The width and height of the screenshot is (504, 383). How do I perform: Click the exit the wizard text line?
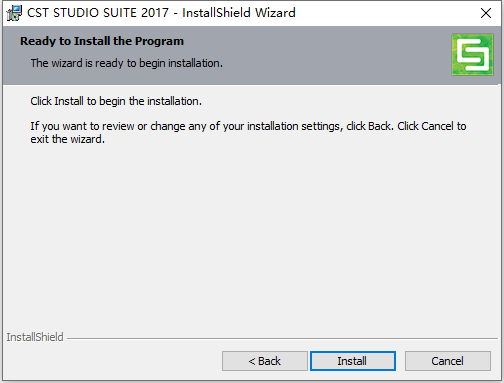[68, 139]
